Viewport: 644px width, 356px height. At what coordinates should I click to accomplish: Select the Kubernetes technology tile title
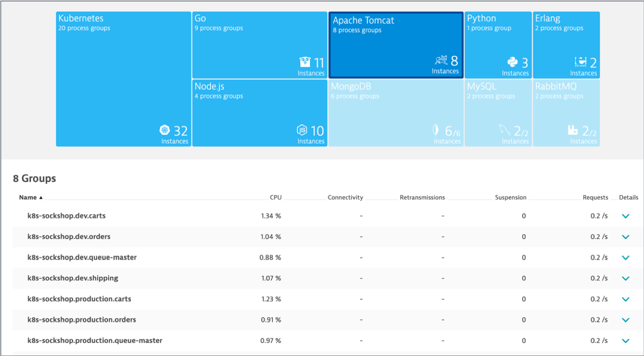pos(81,18)
